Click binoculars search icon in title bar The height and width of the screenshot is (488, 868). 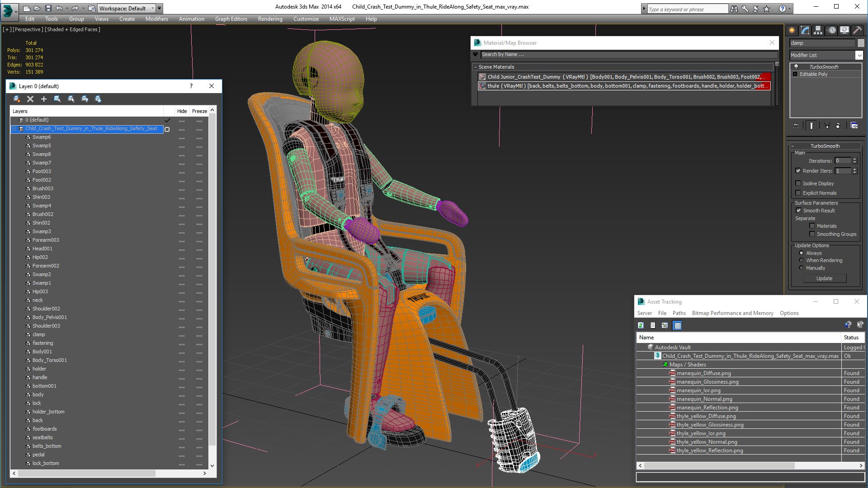(x=734, y=9)
